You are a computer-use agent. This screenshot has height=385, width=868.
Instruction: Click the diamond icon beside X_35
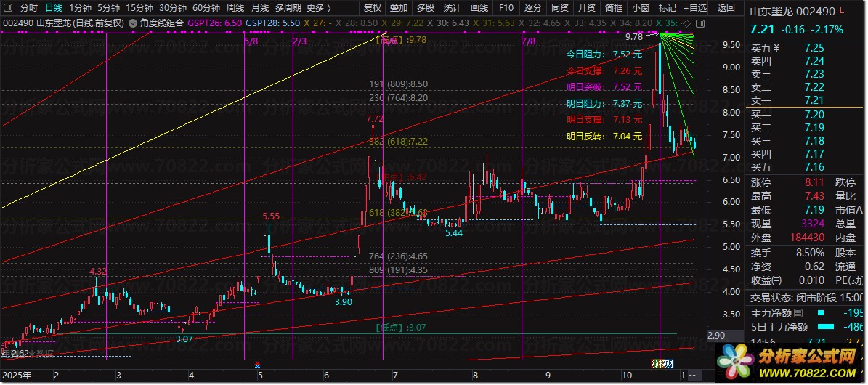(x=686, y=24)
